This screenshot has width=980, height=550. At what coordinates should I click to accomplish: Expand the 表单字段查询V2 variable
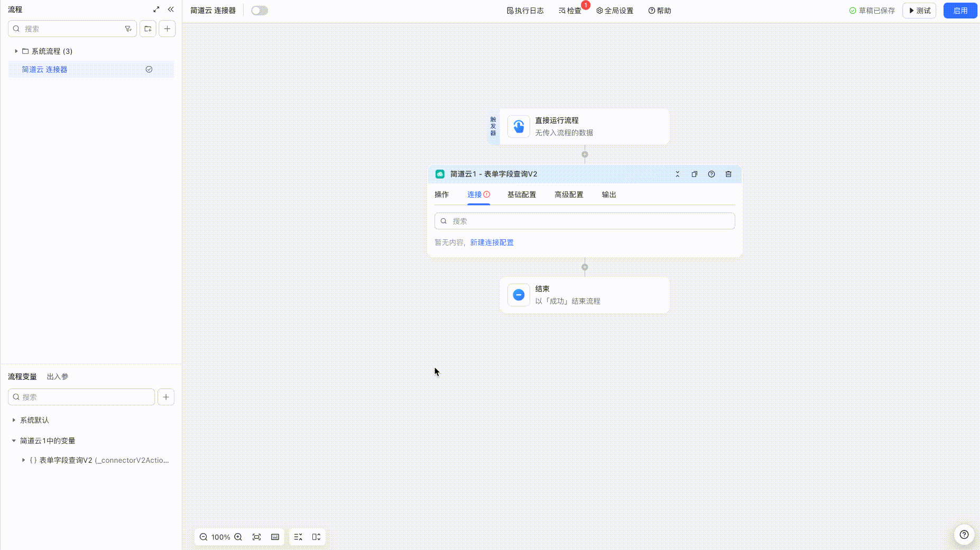23,460
